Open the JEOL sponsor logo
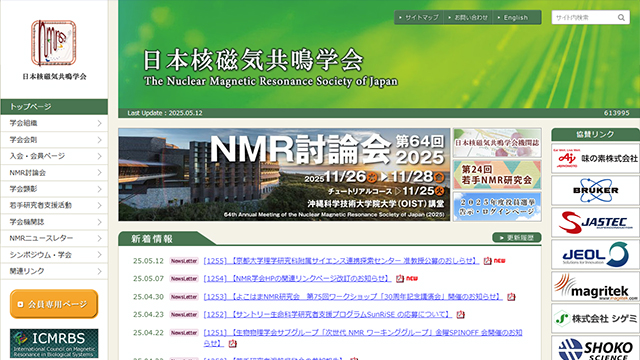The width and height of the screenshot is (640, 360). click(x=596, y=254)
